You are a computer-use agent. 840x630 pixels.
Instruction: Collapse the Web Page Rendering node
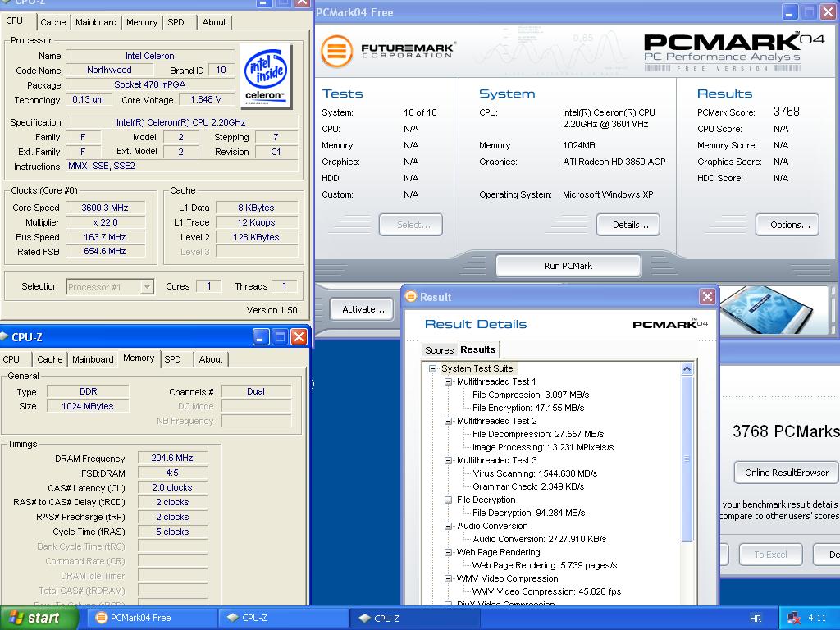point(448,552)
